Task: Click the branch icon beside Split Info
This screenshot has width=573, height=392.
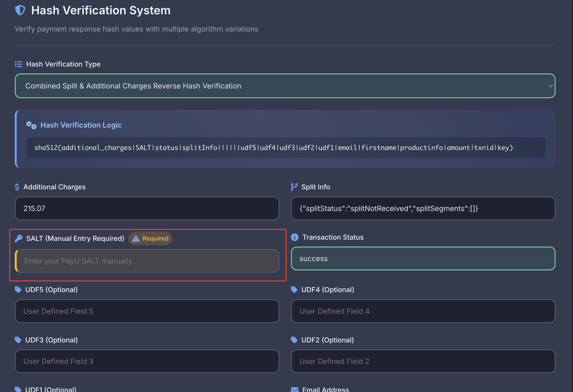Action: (294, 187)
